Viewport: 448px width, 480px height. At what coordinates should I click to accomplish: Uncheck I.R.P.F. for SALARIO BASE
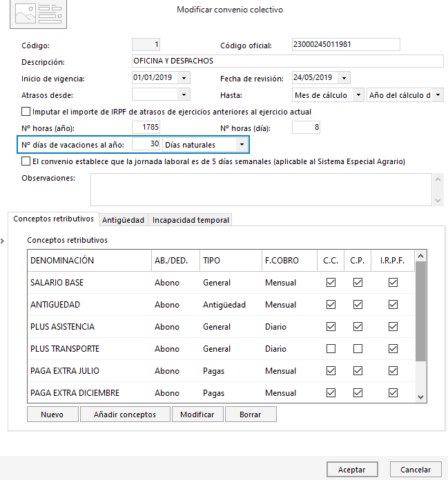tap(393, 283)
